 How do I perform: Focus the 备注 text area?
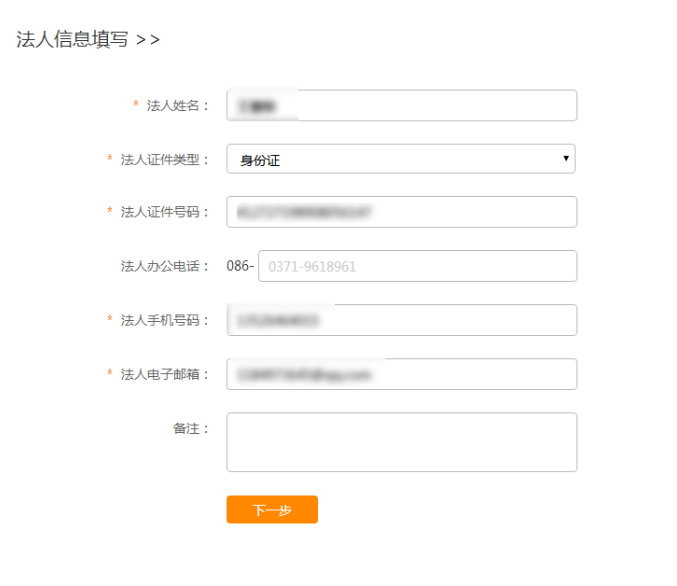pyautogui.click(x=401, y=441)
